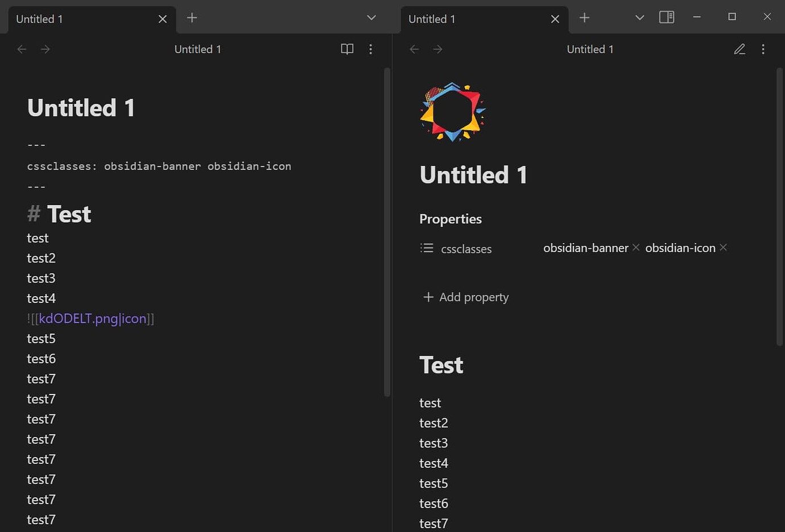Navigate back in left pane

22,49
